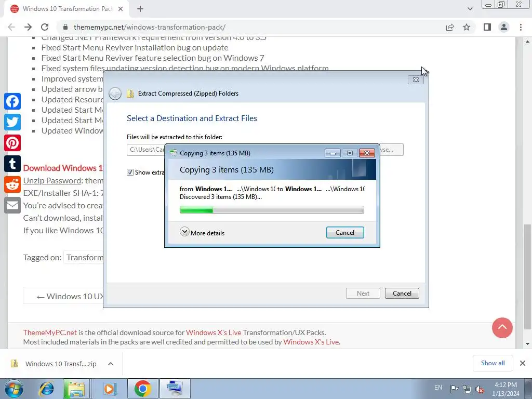Screen dimensions: 532x399
Task: Open Windows Explorer from taskbar
Action: pyautogui.click(x=76, y=389)
